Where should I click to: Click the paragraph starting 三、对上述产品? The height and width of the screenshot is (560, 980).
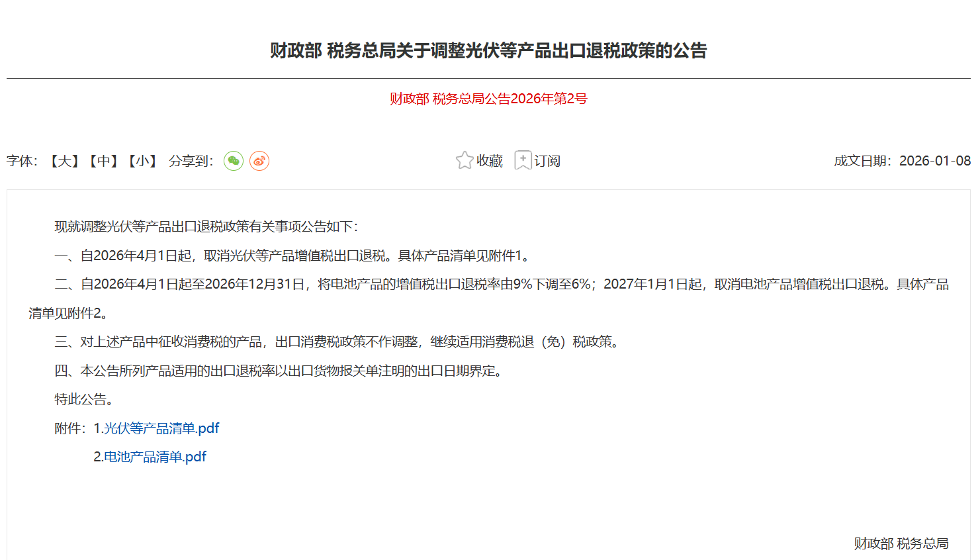(337, 342)
